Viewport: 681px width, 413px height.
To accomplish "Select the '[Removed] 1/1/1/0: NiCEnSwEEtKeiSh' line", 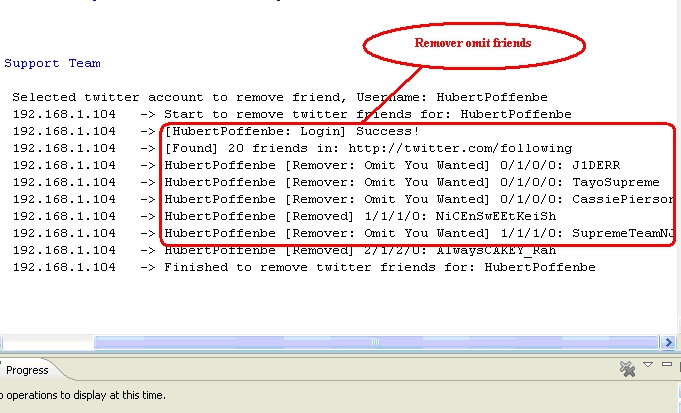I will tap(284, 216).
